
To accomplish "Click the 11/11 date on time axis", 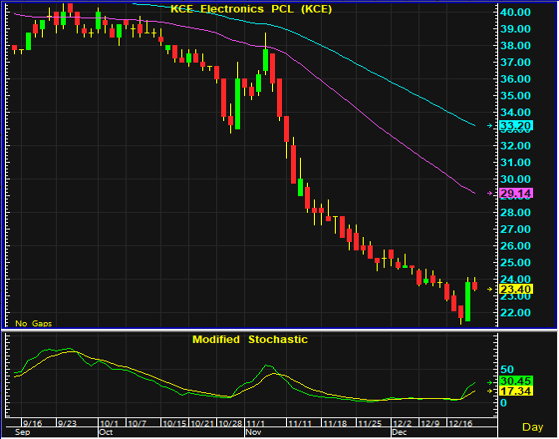I will (300, 424).
